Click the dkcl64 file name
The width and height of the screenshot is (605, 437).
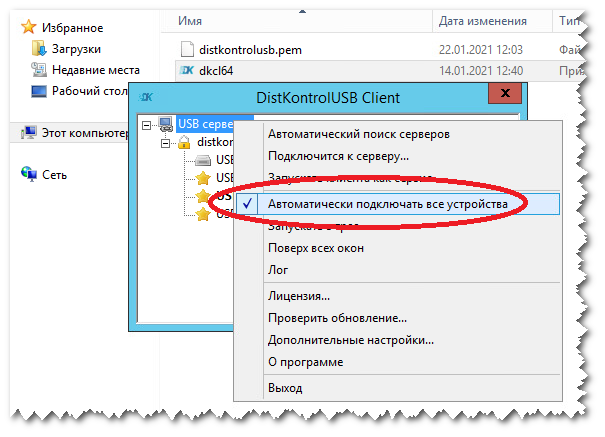(x=216, y=71)
